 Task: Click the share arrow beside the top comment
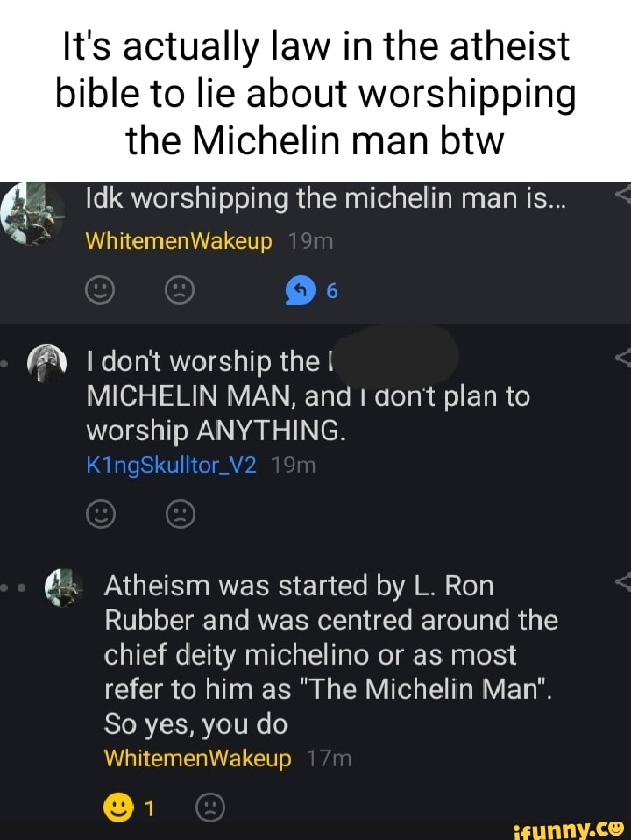(623, 196)
